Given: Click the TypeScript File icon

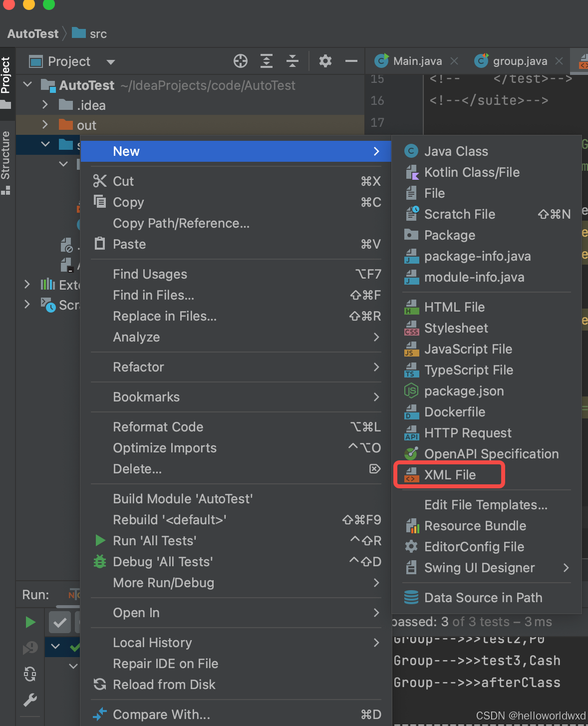Looking at the screenshot, I should click(x=411, y=370).
